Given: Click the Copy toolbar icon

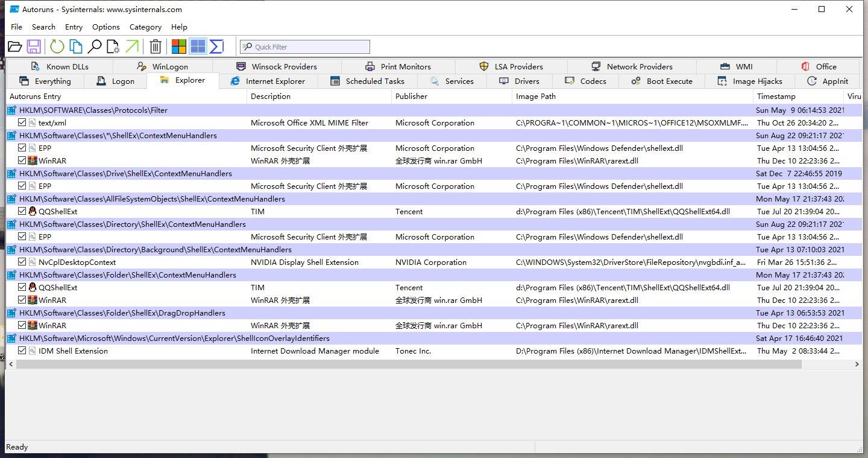Looking at the screenshot, I should point(75,46).
